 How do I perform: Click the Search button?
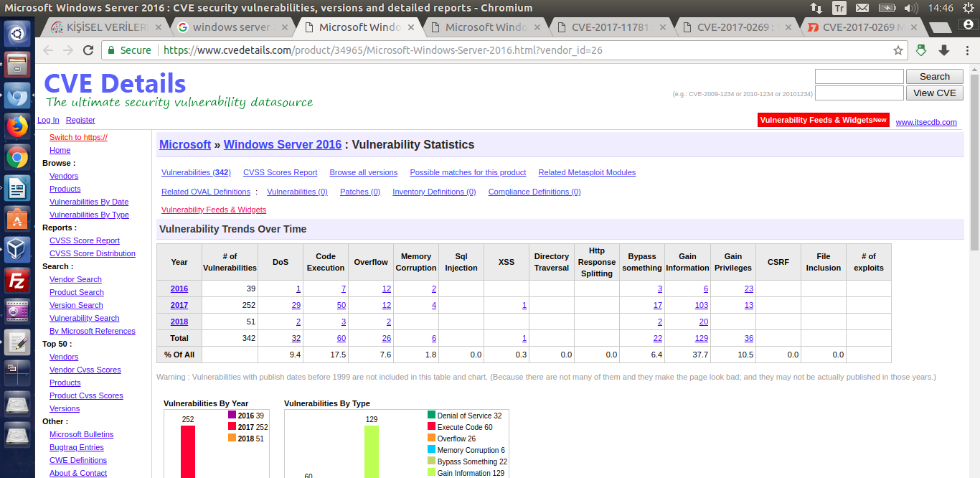935,77
